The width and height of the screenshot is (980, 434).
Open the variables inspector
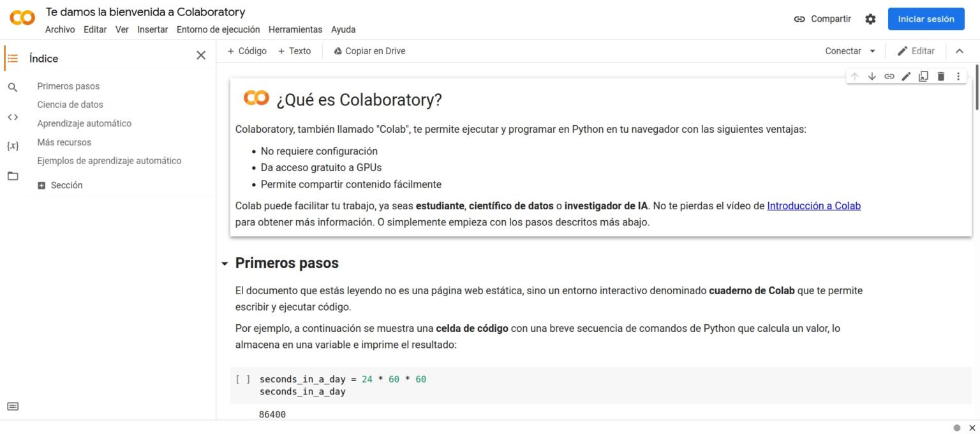click(13, 146)
